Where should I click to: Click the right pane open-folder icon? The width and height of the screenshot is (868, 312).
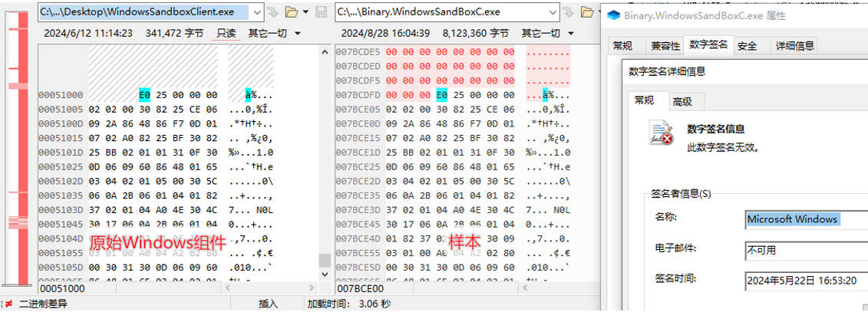587,11
